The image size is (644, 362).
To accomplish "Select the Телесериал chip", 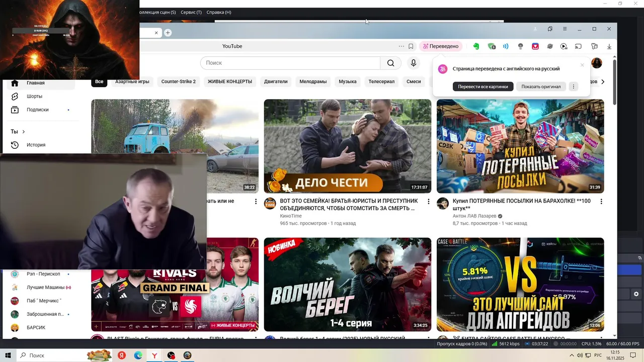I will point(381,81).
